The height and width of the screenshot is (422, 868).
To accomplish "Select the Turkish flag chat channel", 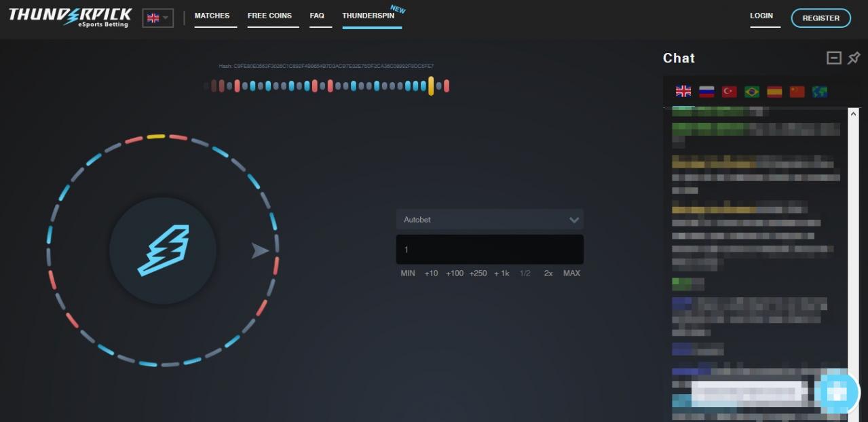I will pos(729,92).
